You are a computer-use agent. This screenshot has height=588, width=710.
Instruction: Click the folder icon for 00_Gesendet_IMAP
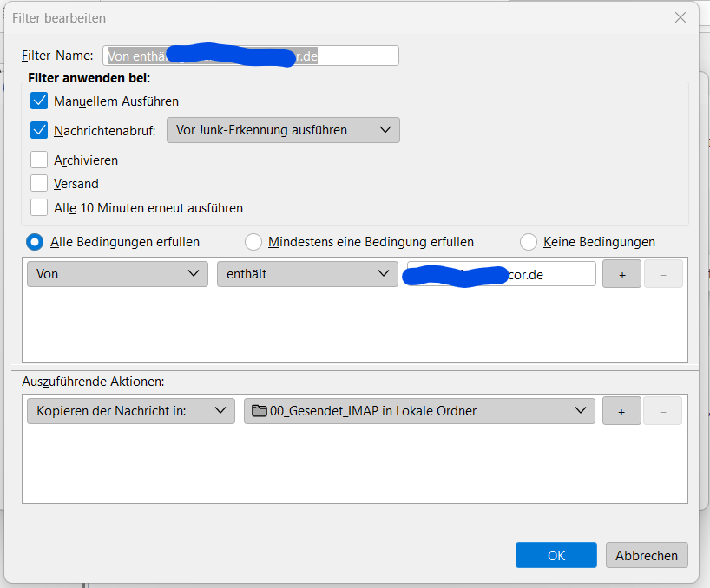pos(259,411)
